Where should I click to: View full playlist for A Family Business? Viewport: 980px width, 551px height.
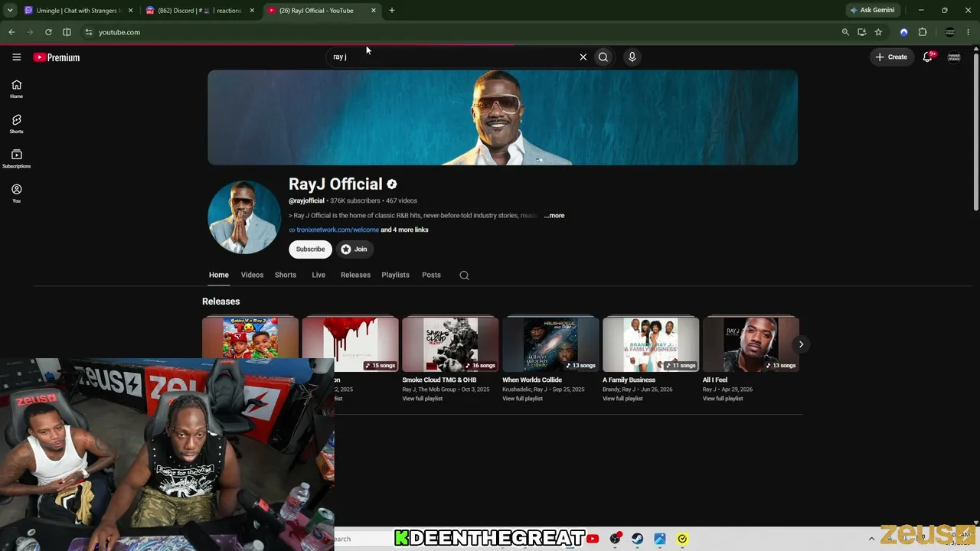[x=622, y=399]
